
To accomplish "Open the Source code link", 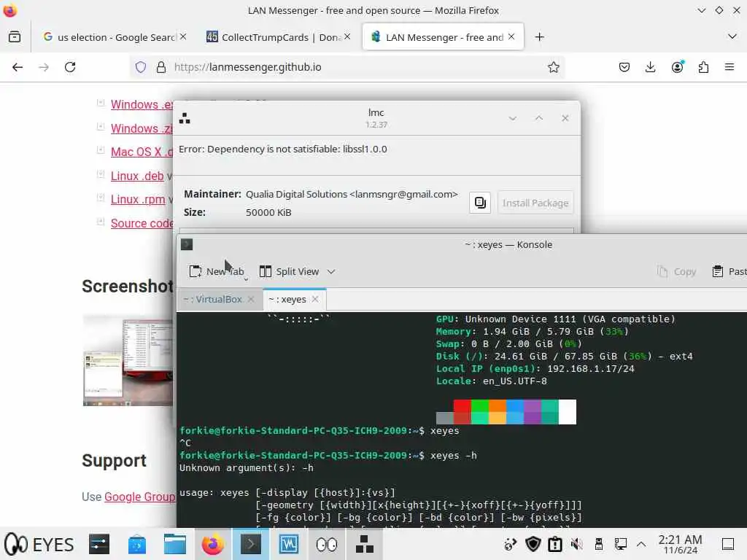I will coord(142,223).
